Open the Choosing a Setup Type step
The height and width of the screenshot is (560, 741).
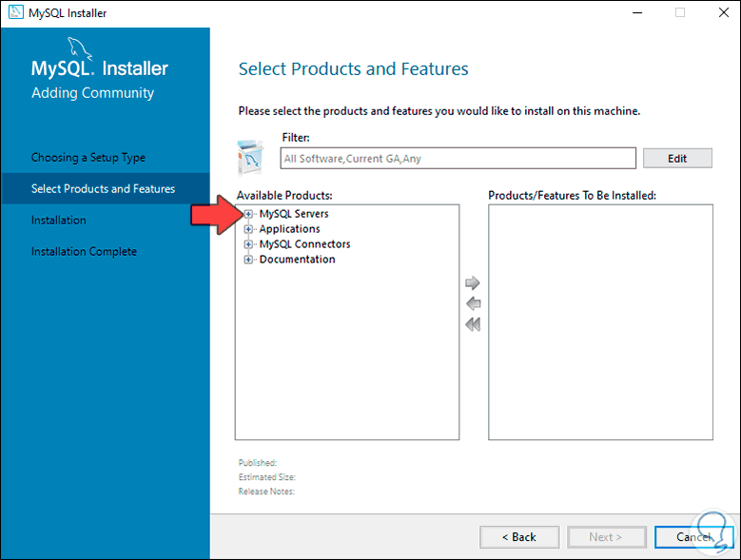click(88, 158)
